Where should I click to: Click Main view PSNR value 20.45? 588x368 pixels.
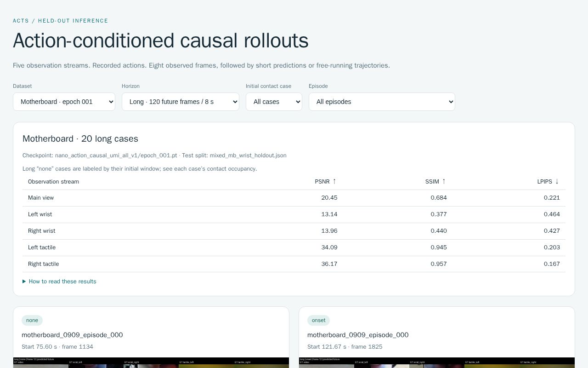coord(329,198)
